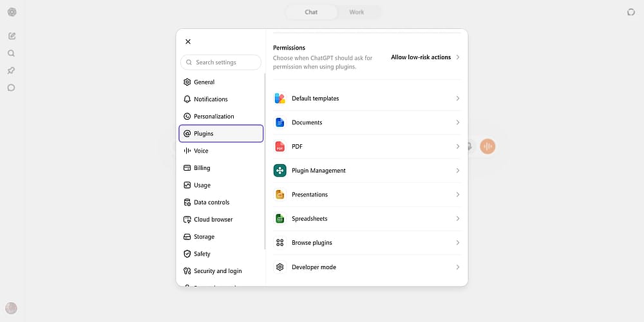Open Allow low-risk actions permission dropdown

tap(426, 57)
